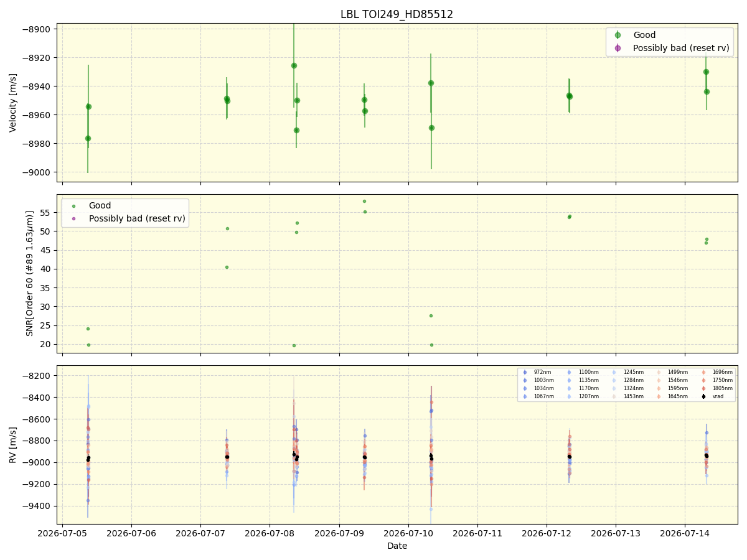Click 'Possibly bad (reset rv)' in velocity panel legend
This screenshot has width=747, height=560.
681,48
